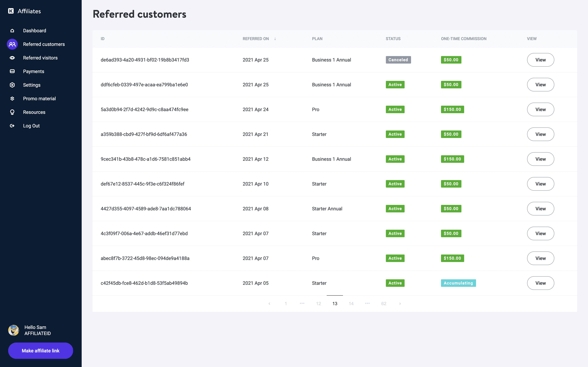Click the Payments card icon

click(12, 71)
